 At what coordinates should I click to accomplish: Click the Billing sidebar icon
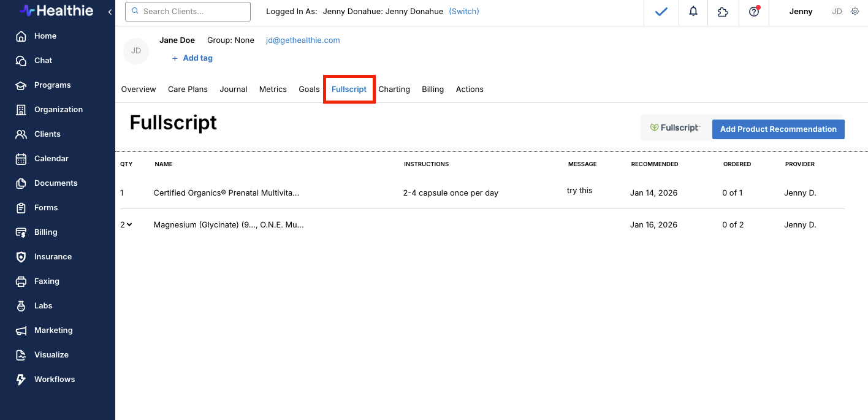pos(21,232)
